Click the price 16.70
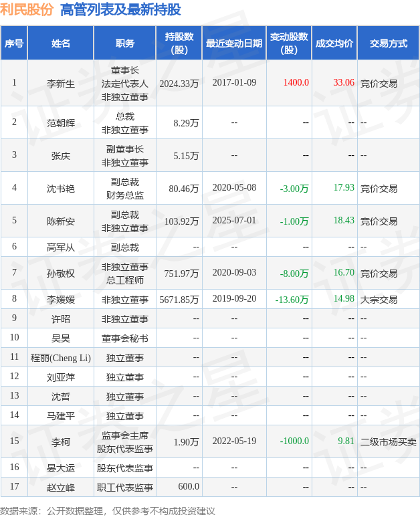Viewport: 420px width, 517px height. [x=344, y=272]
